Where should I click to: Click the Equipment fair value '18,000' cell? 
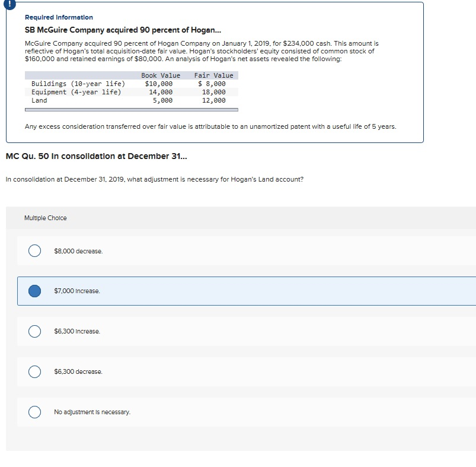pyautogui.click(x=214, y=92)
